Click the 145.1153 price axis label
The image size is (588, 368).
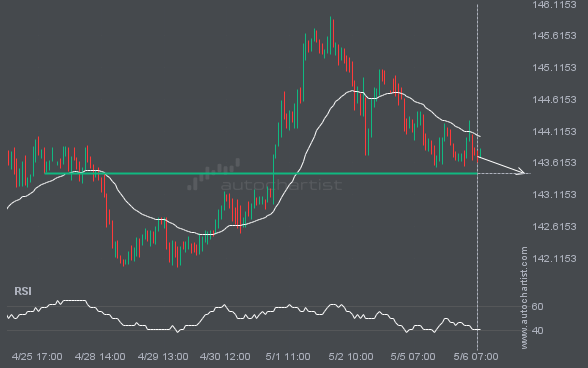pos(554,68)
